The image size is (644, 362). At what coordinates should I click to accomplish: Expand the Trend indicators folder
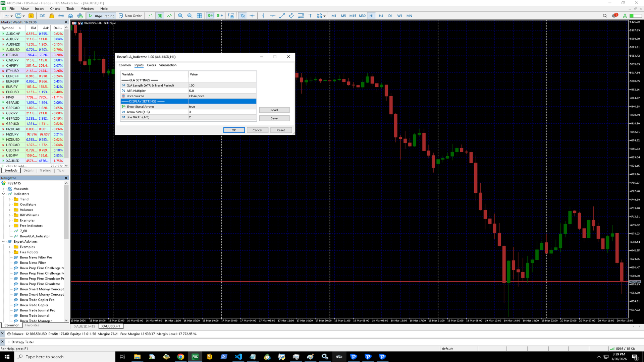click(10, 199)
